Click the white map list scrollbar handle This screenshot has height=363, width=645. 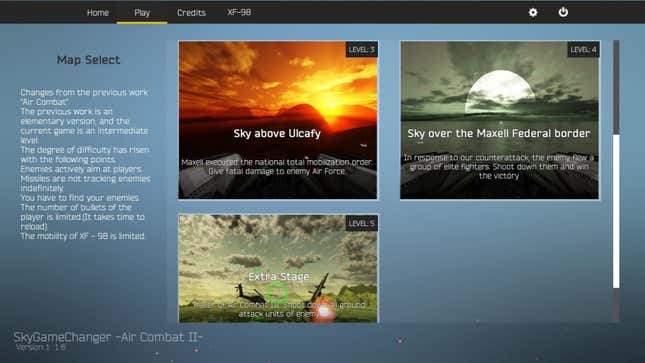click(616, 211)
